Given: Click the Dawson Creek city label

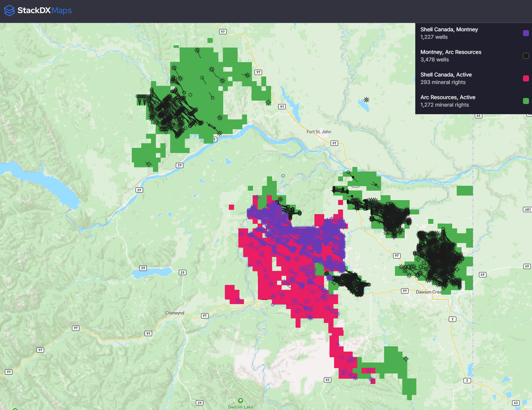Looking at the screenshot, I should [428, 292].
